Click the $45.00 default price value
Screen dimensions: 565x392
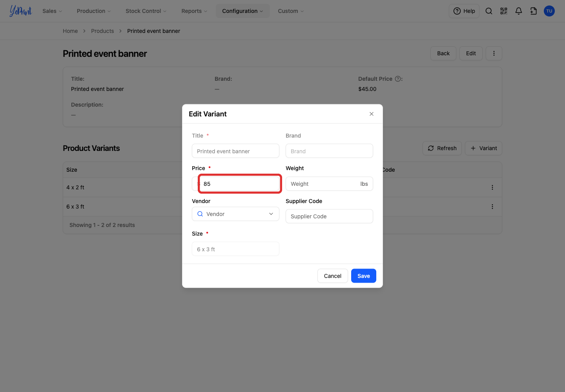pyautogui.click(x=367, y=89)
